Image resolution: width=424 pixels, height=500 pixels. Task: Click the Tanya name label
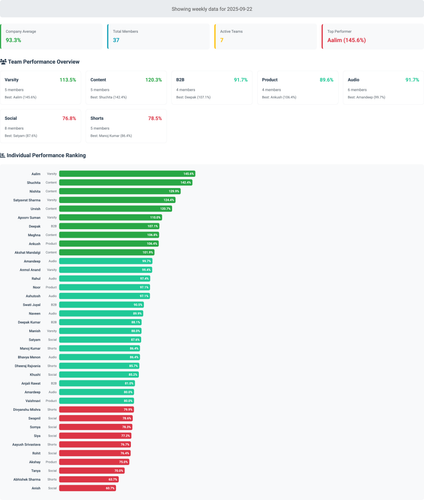[36, 471]
